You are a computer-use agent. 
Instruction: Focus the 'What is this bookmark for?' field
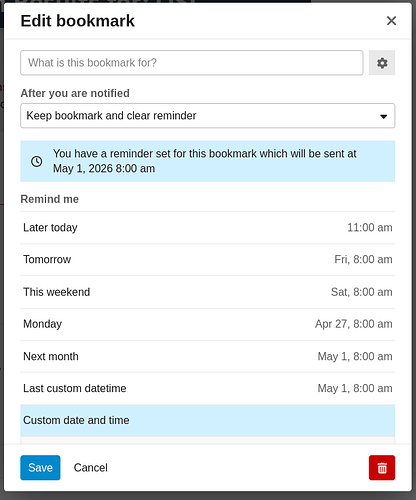click(x=192, y=63)
